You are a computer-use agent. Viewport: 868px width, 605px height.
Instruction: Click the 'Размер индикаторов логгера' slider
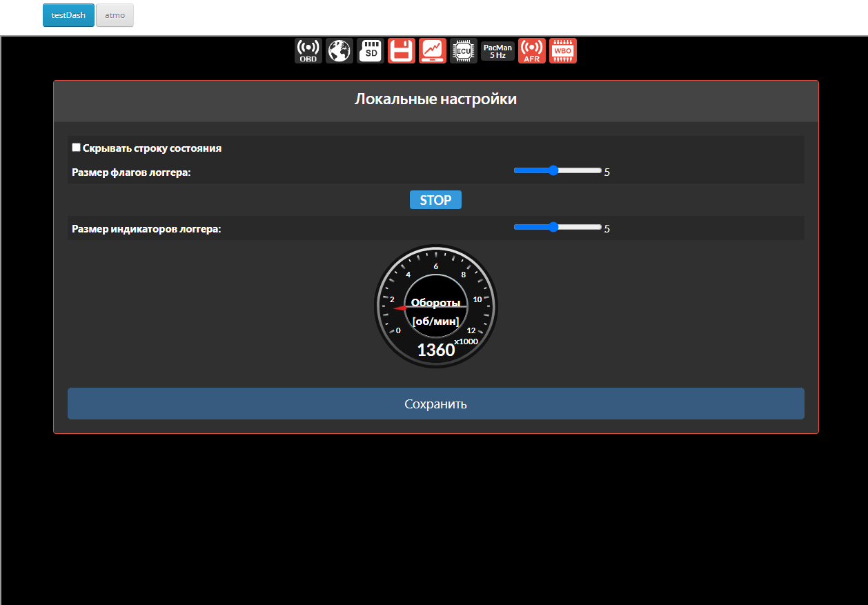(558, 227)
